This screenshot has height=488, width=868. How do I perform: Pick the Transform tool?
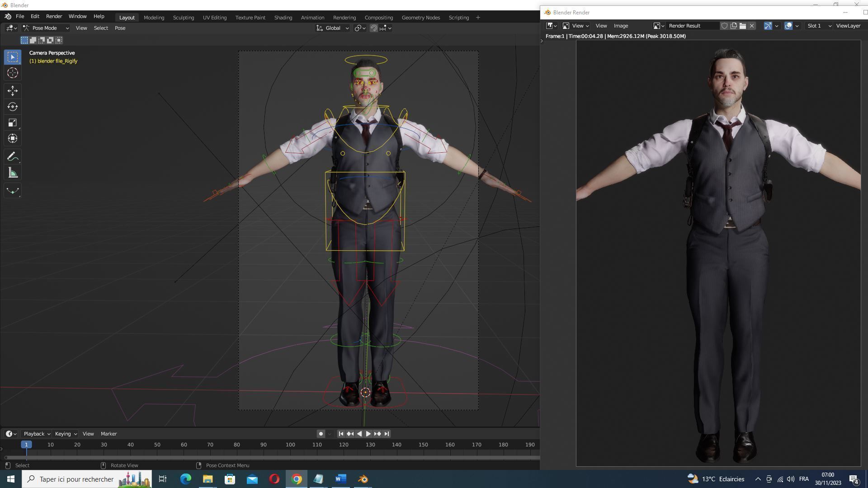point(13,138)
